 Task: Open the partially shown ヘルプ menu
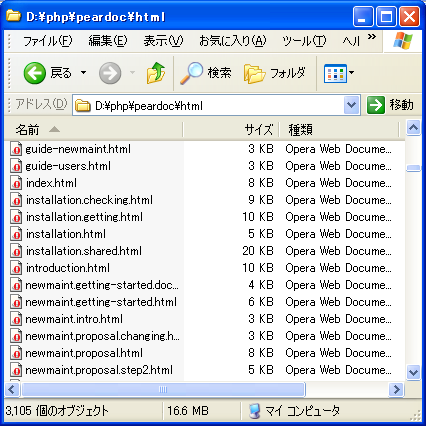351,41
